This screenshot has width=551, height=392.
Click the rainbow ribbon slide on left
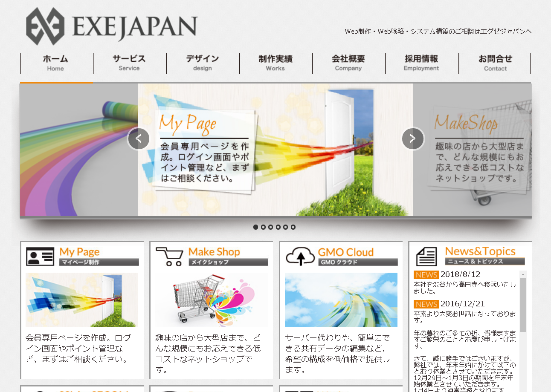pyautogui.click(x=79, y=150)
